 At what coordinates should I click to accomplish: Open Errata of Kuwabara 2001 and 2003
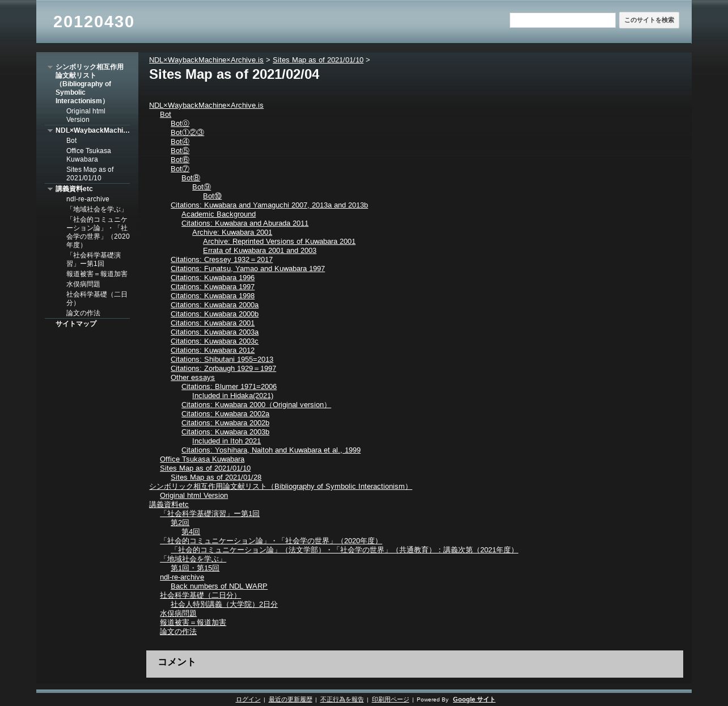tap(260, 250)
